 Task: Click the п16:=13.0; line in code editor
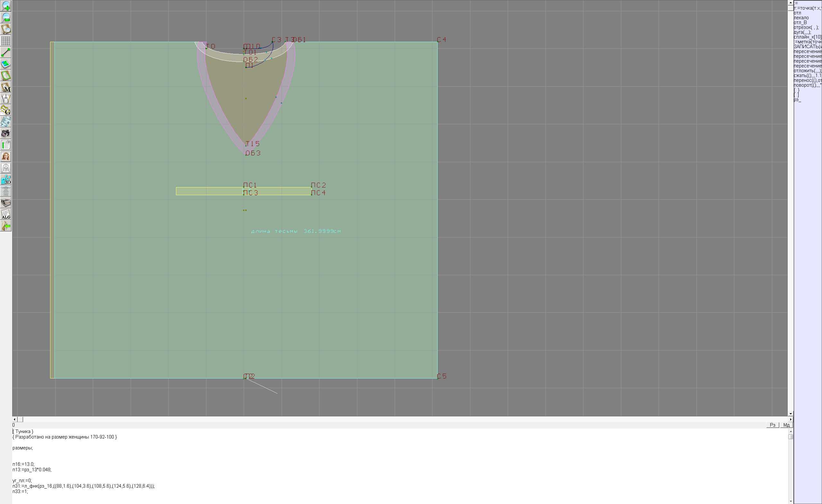click(x=23, y=464)
